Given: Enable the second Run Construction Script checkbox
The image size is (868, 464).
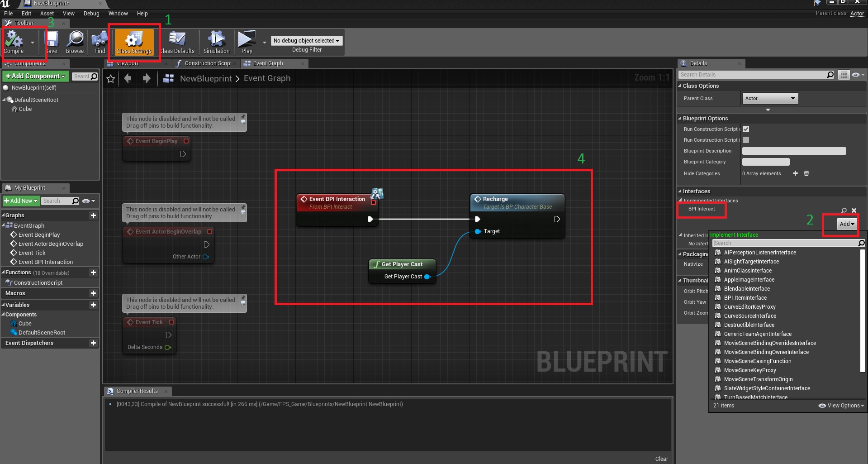Looking at the screenshot, I should coord(746,140).
